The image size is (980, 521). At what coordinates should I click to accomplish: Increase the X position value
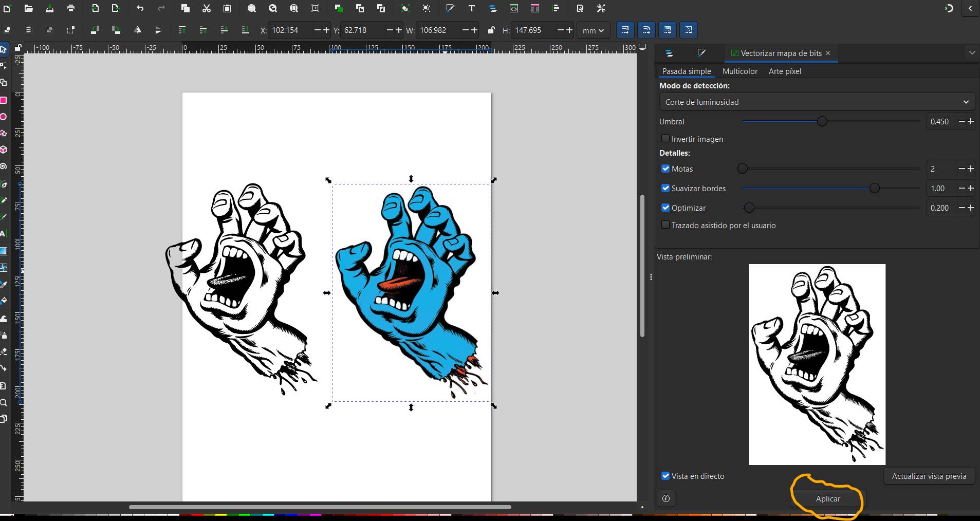coord(326,30)
